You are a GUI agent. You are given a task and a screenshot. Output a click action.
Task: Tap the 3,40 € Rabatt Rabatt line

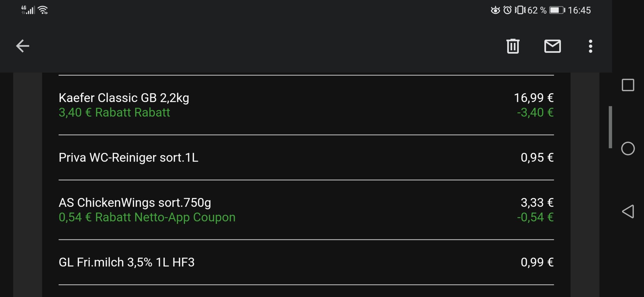click(114, 112)
